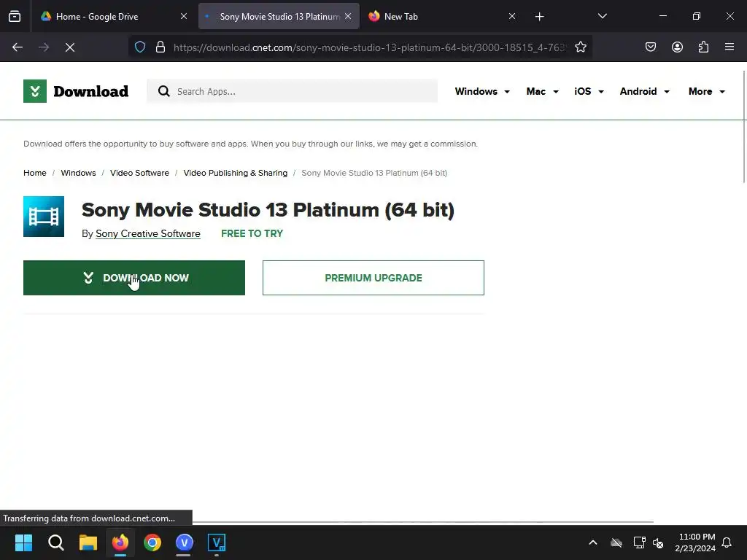Close the New Tab tab
Viewport: 747px width, 560px height.
(x=512, y=16)
